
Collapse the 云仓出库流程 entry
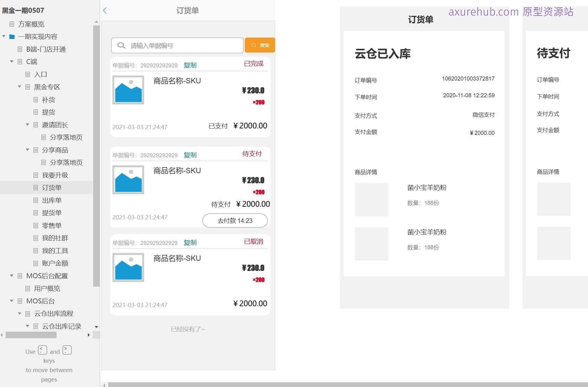pyautogui.click(x=19, y=313)
